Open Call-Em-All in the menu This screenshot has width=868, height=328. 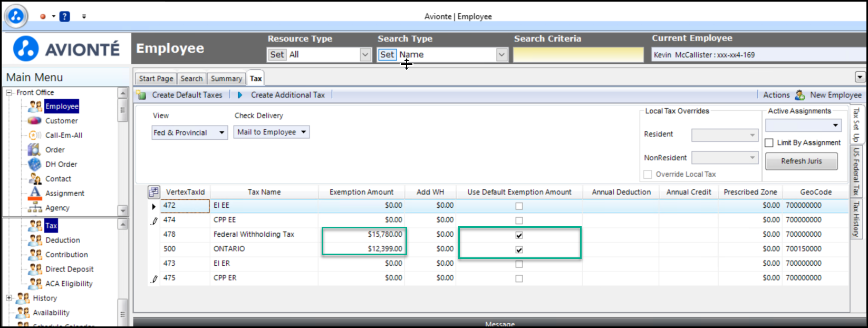click(64, 135)
